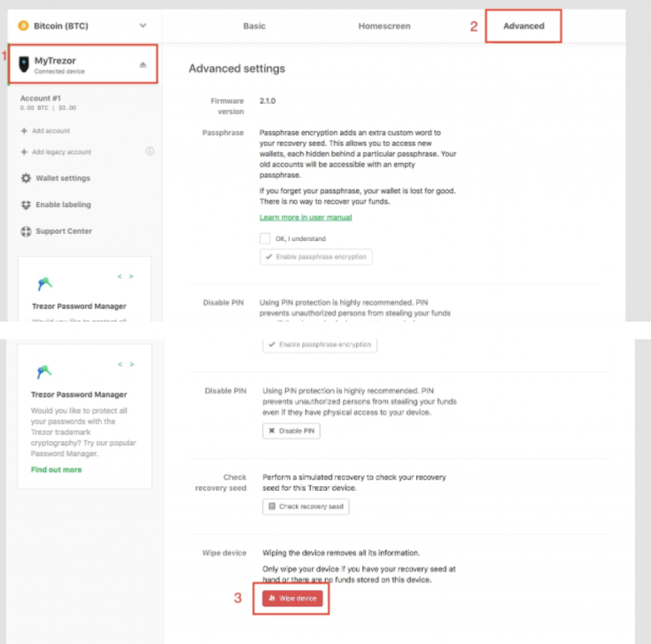
Task: Click the Disable PIN button
Action: tap(291, 431)
